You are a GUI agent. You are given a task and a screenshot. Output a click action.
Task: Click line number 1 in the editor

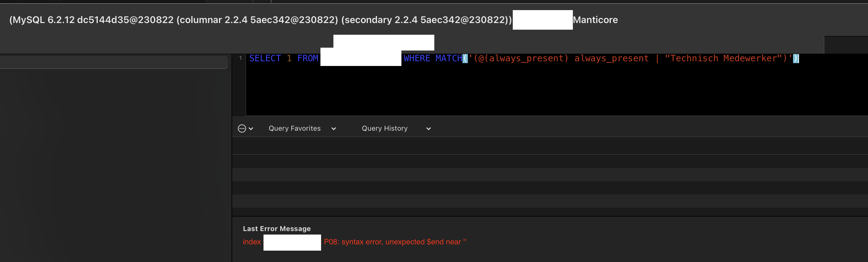(x=240, y=58)
